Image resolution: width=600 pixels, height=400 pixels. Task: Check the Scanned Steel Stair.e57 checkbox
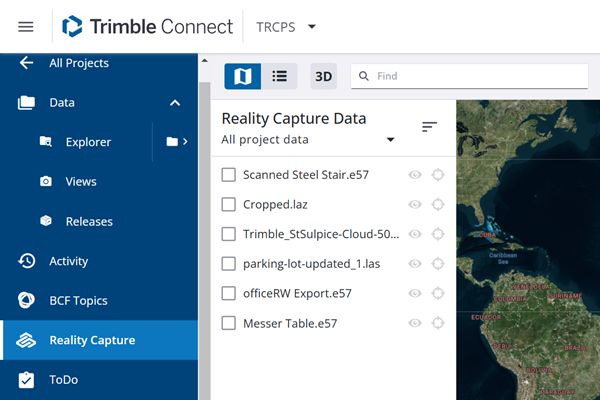(229, 175)
